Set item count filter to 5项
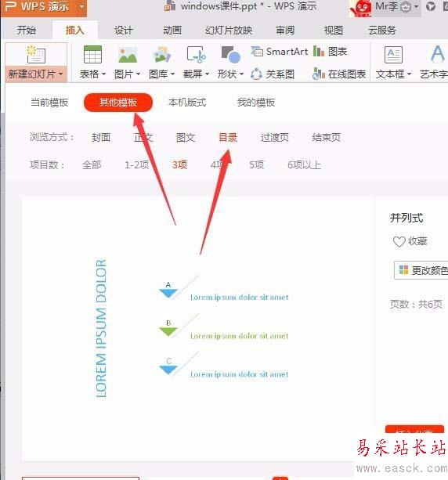The image size is (448, 480). [x=256, y=165]
